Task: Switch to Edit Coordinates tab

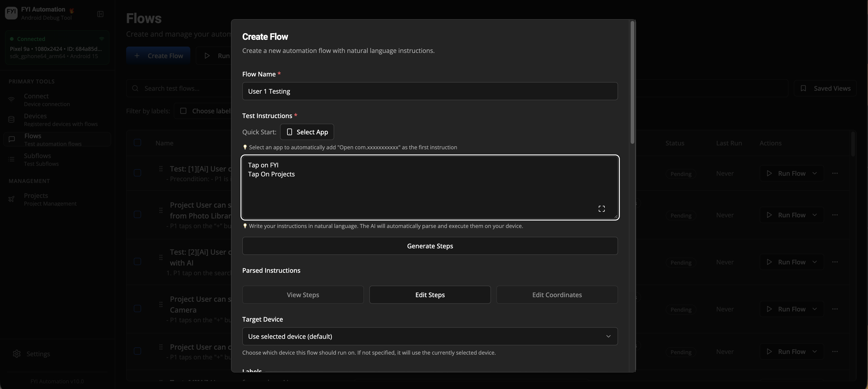Action: coord(557,295)
